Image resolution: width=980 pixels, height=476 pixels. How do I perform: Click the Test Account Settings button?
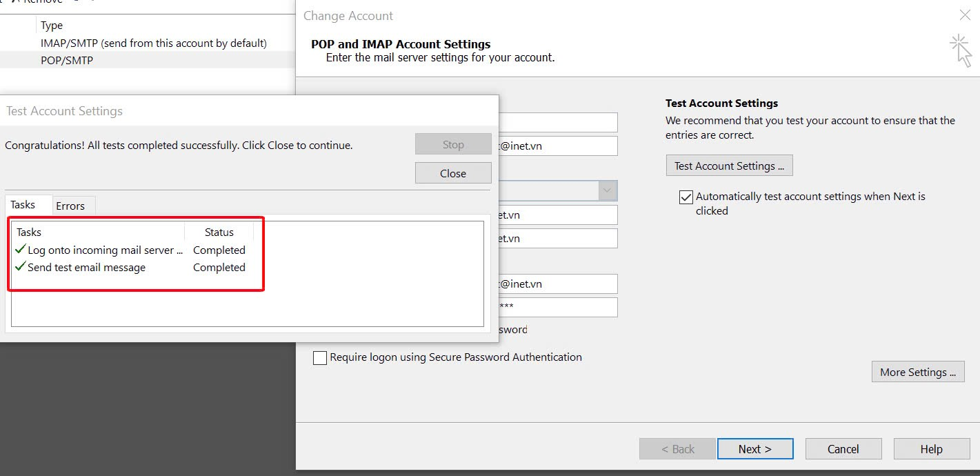click(x=730, y=166)
